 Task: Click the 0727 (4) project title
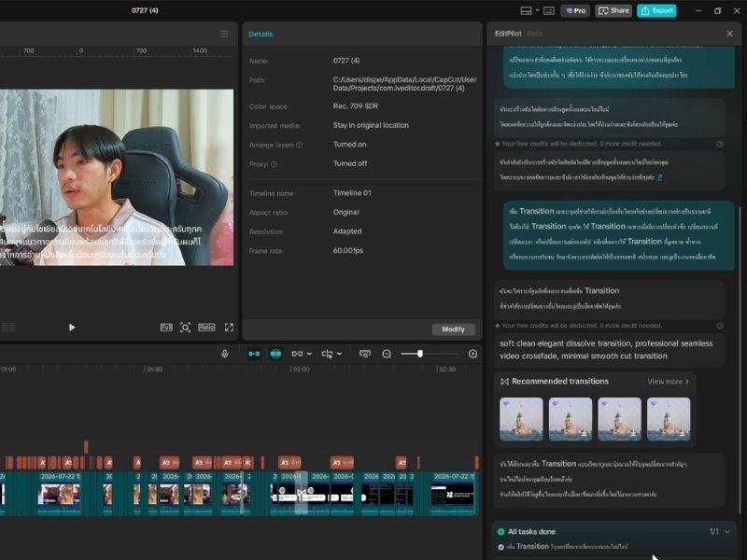click(x=145, y=10)
